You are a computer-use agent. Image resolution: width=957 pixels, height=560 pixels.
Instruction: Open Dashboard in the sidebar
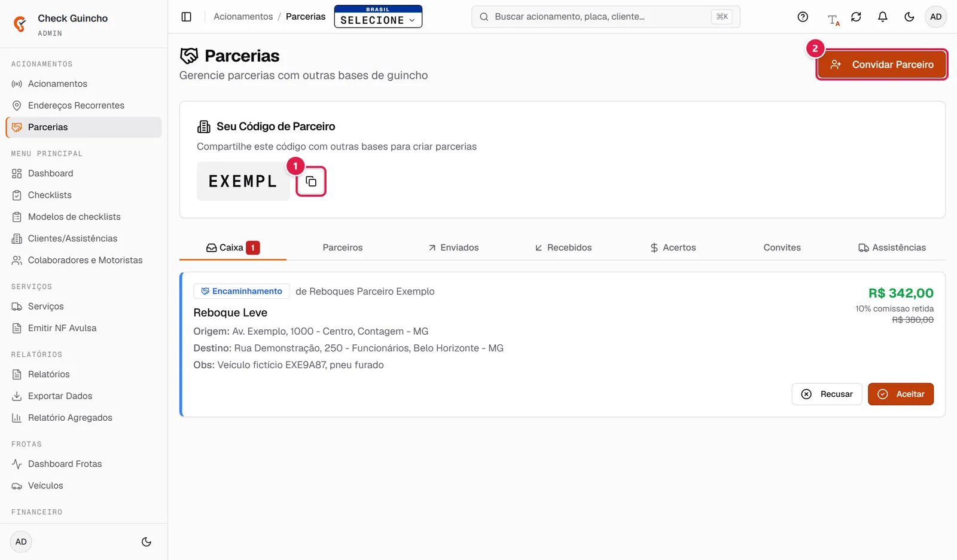pyautogui.click(x=84, y=173)
